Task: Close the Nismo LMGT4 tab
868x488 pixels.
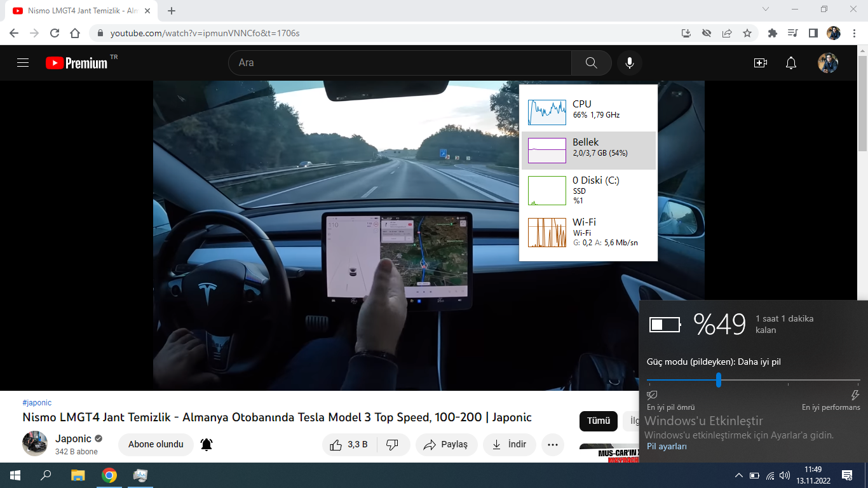Action: (x=147, y=11)
